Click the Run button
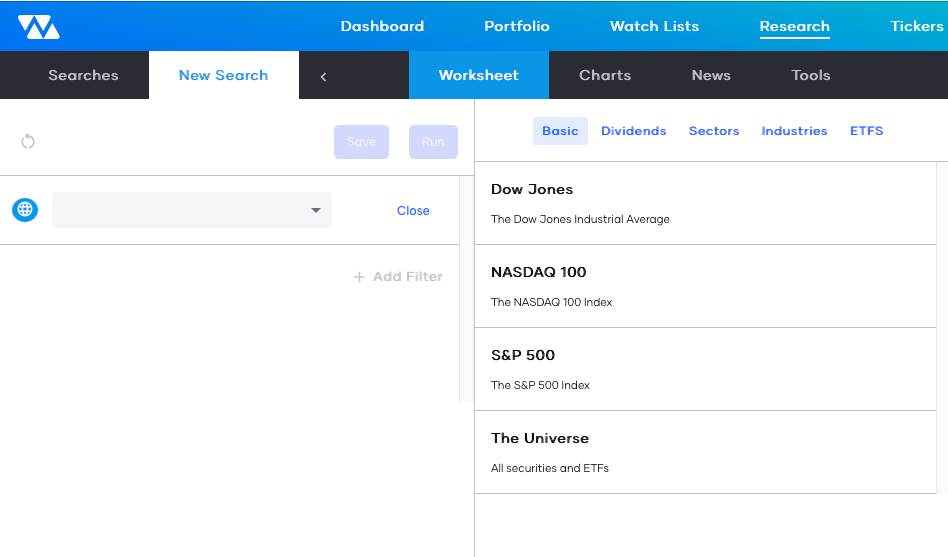 pyautogui.click(x=433, y=142)
